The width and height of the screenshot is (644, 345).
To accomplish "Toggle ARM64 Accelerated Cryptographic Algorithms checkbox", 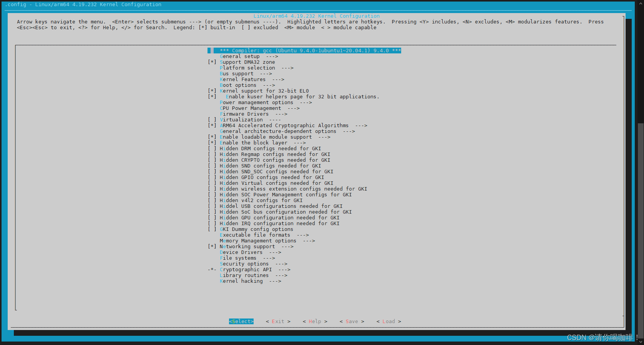I will 212,126.
